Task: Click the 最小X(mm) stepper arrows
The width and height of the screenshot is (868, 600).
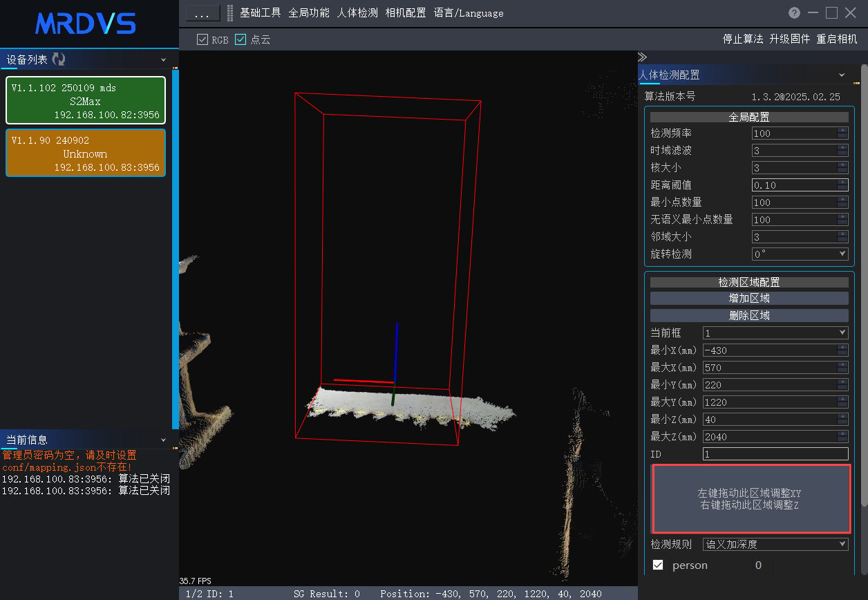Action: point(842,350)
